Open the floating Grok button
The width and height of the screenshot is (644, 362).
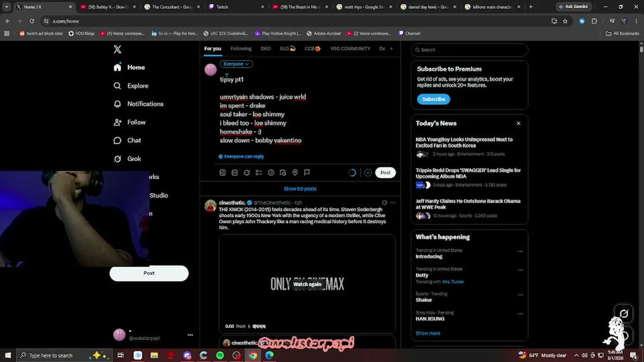tap(624, 314)
